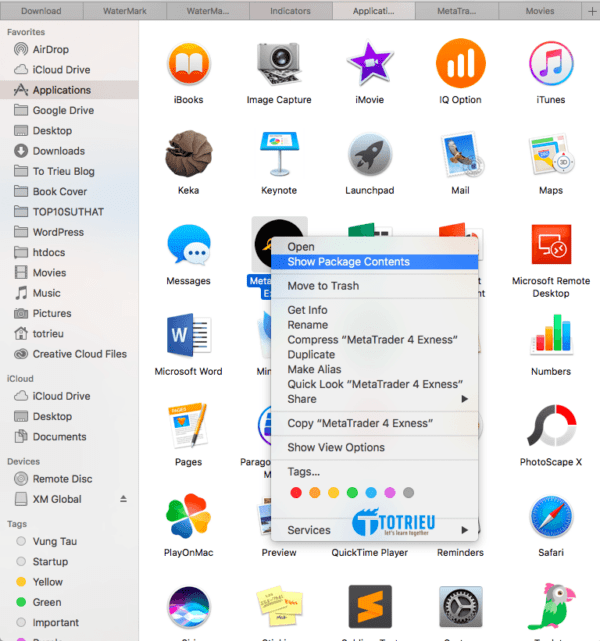This screenshot has width=600, height=641.
Task: Click the green parrot app icon
Action: coord(551,606)
